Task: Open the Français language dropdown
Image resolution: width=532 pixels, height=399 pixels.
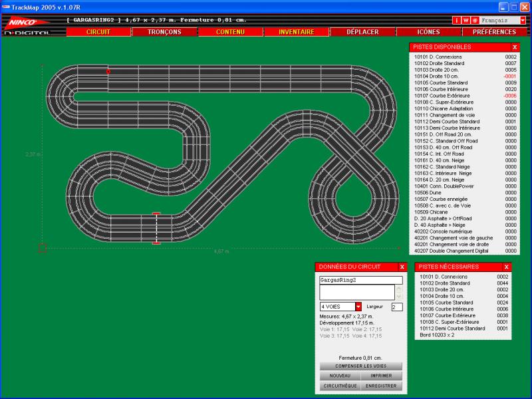Action: (x=523, y=21)
